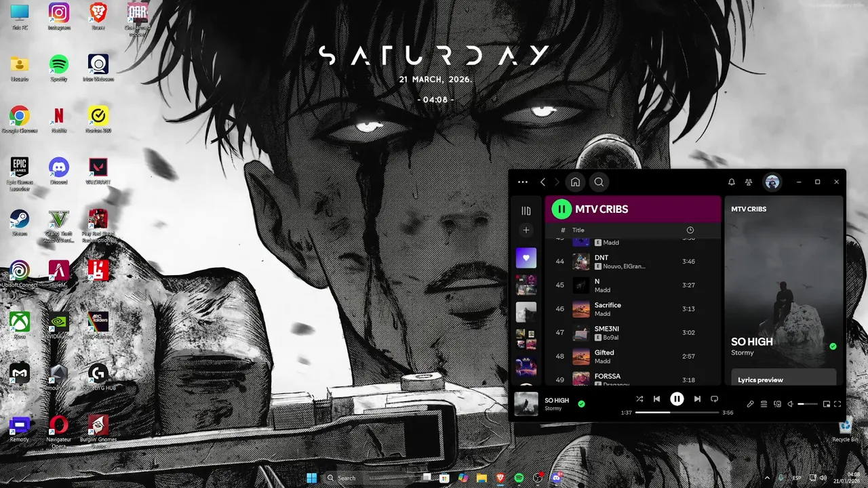The image size is (868, 488).
Task: Launch Discord desktop shortcut
Action: [x=59, y=171]
